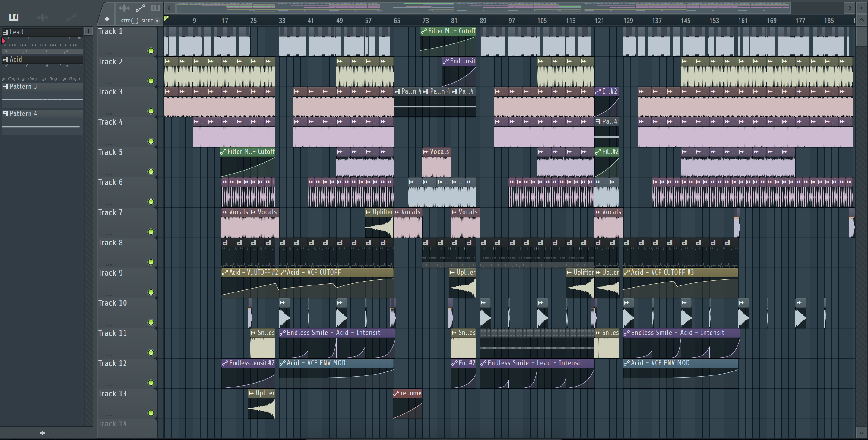Select the Track 13 header

(127, 403)
